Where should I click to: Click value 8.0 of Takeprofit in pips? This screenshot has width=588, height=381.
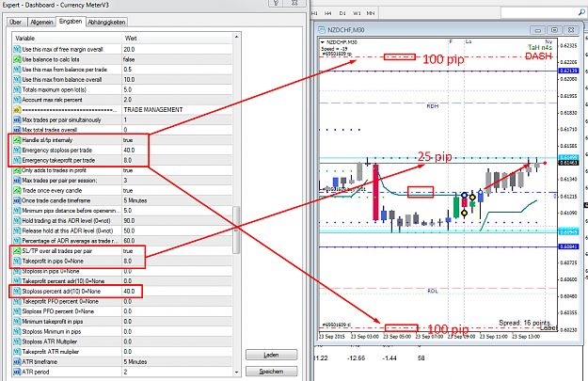click(x=128, y=261)
